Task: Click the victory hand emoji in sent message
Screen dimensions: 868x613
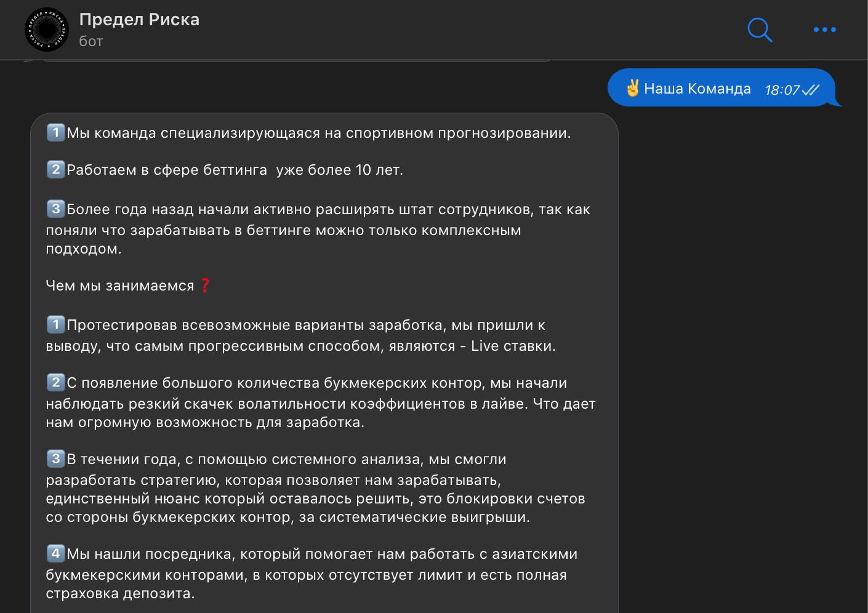Action: point(633,88)
